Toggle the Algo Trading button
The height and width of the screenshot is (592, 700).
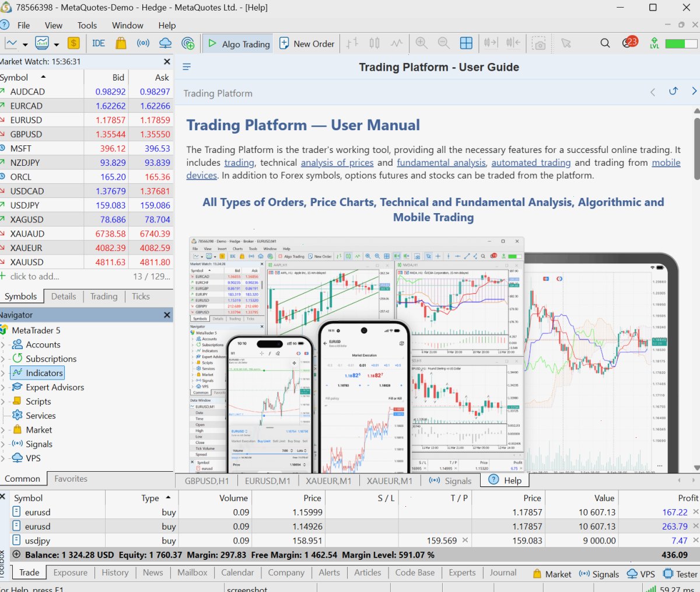point(239,44)
